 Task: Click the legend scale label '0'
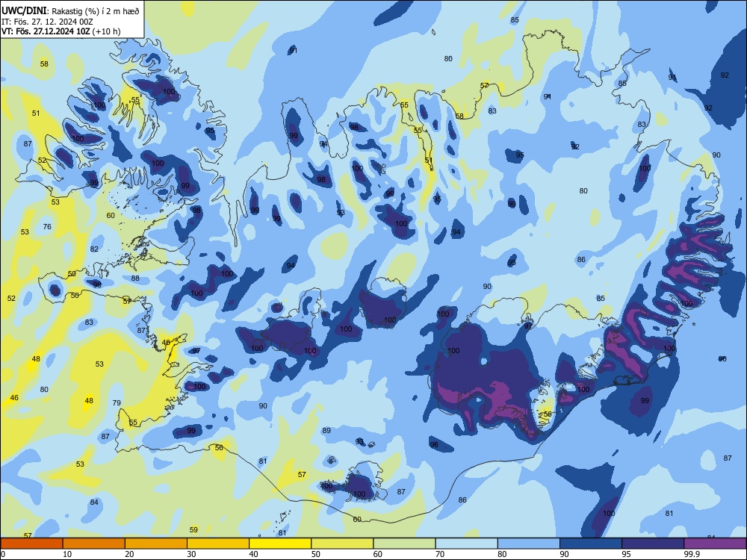(x=3, y=554)
